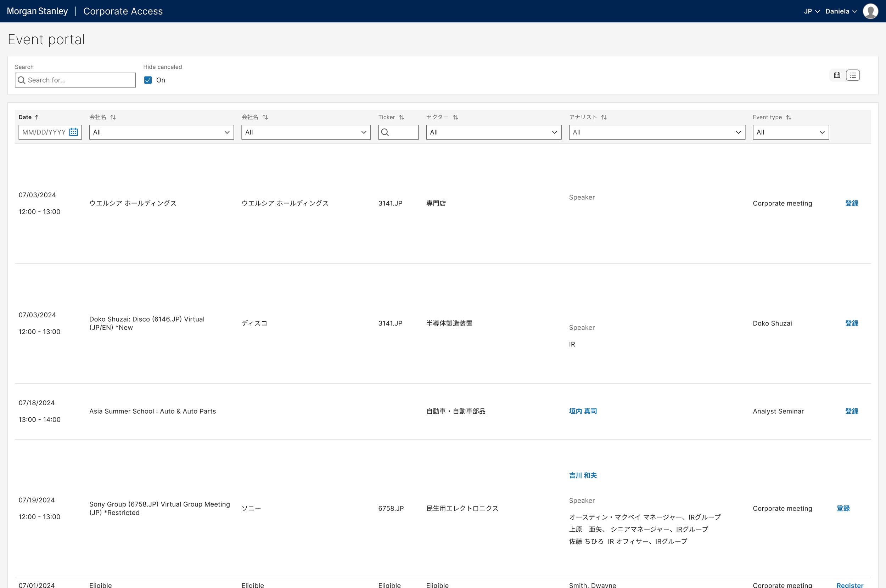Screen dimensions: 886x588
Task: Open the Event type filter dropdown
Action: [x=790, y=132]
